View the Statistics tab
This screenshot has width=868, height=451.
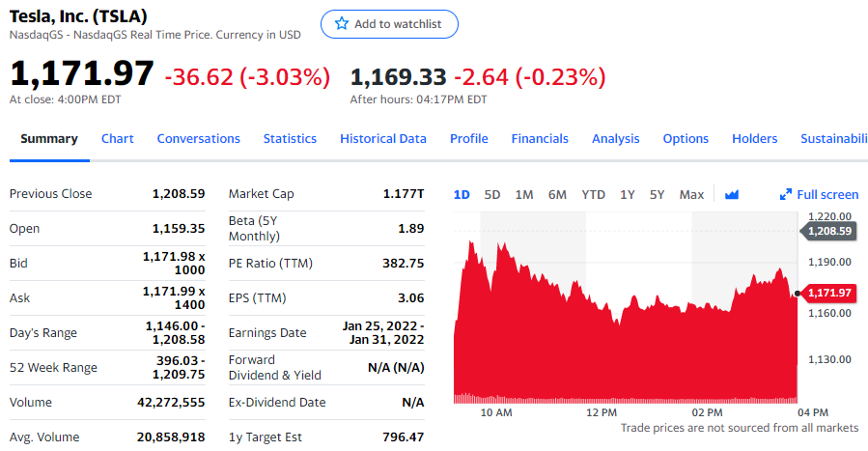[290, 138]
